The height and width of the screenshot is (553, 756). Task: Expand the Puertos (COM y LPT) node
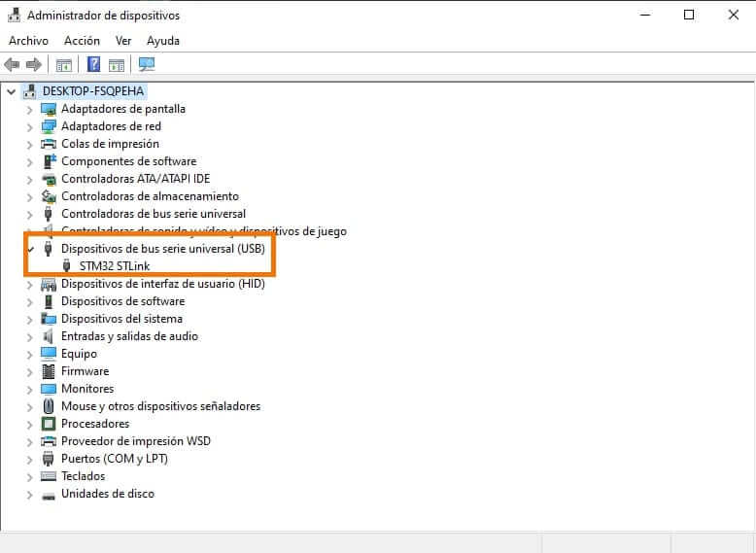(30, 459)
